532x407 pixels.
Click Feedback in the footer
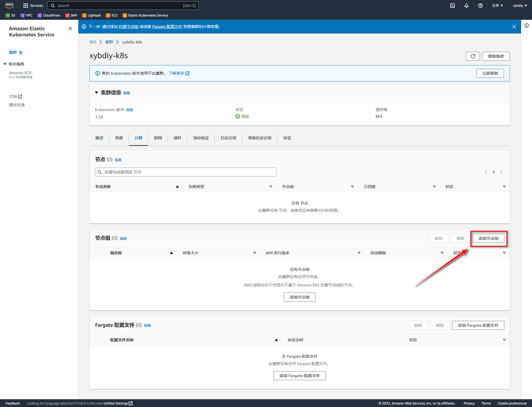pyautogui.click(x=13, y=403)
